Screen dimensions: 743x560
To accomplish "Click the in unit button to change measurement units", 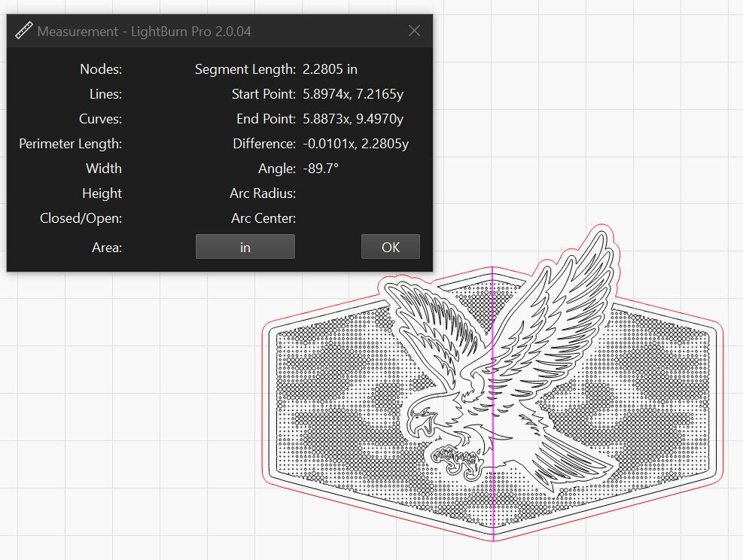I will [245, 246].
